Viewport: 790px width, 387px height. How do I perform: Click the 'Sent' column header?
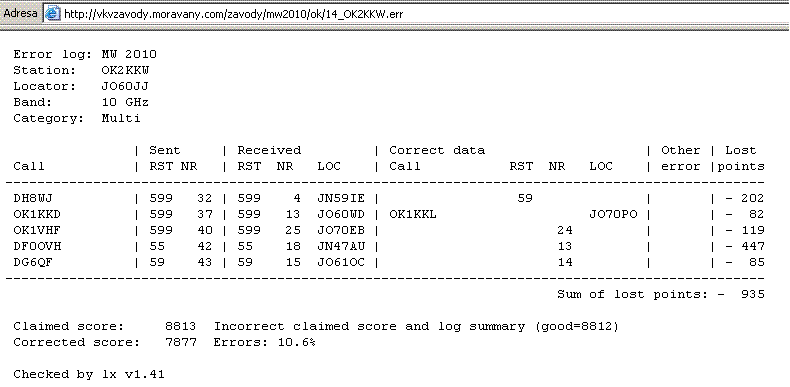click(165, 150)
